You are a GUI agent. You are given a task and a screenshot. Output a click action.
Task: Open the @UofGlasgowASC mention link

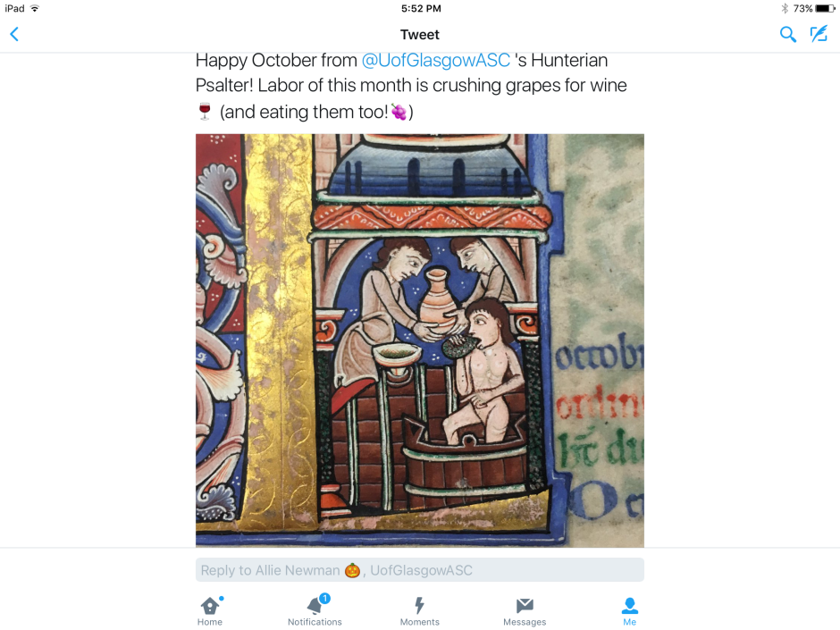pos(435,61)
